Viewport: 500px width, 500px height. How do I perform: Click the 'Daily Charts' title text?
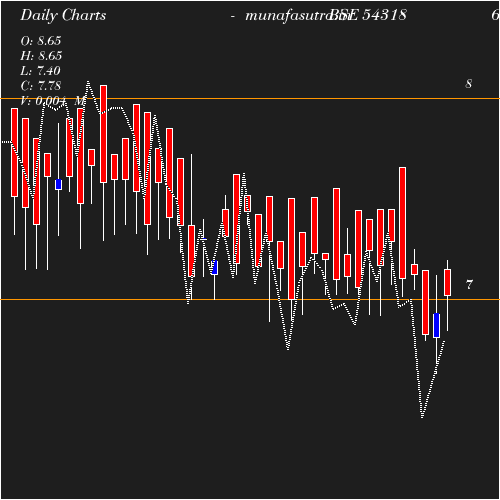63,15
